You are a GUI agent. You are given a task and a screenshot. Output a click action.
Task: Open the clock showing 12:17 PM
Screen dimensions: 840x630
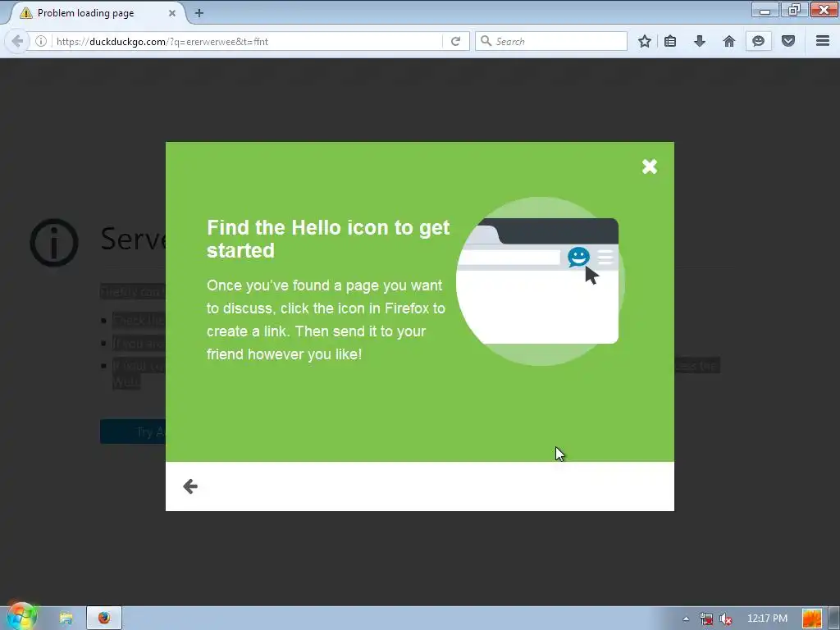click(767, 619)
